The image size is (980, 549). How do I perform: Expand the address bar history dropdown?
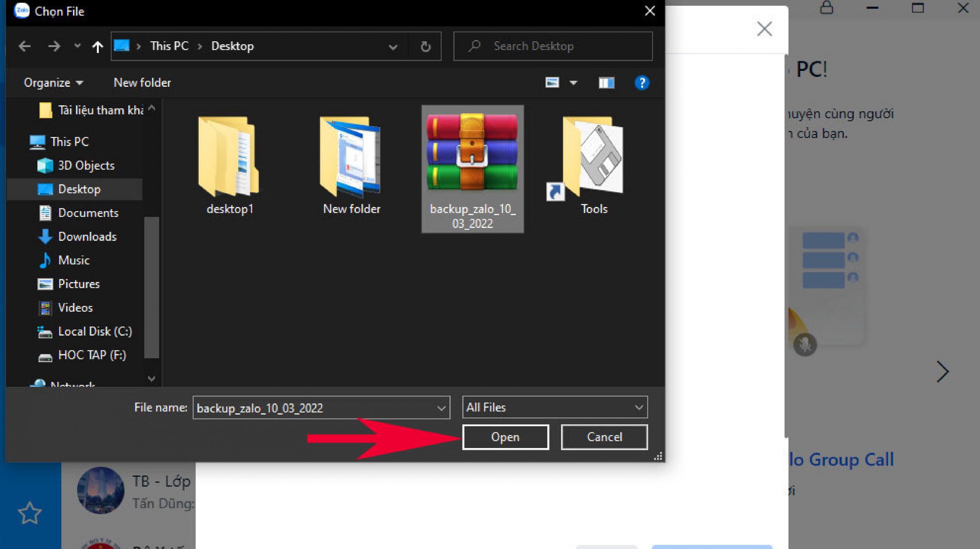[x=393, y=47]
